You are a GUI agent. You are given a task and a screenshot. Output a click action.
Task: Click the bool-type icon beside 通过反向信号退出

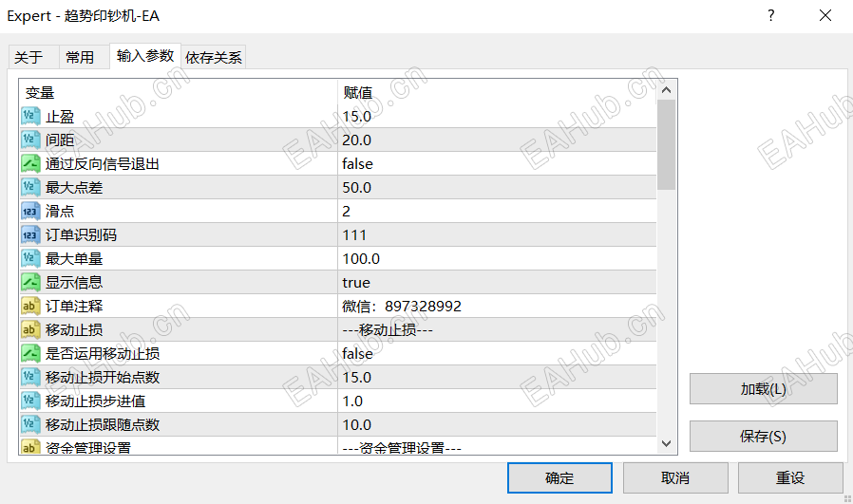pyautogui.click(x=30, y=163)
